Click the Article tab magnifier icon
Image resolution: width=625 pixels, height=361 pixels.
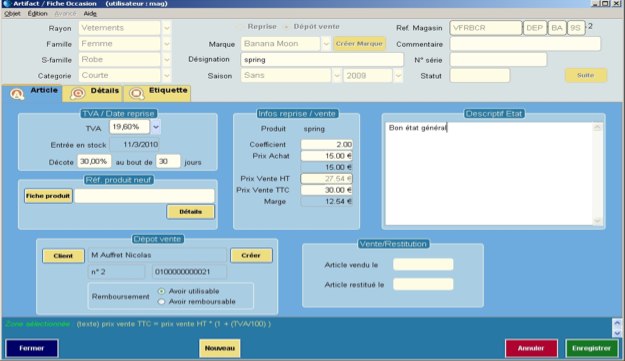pyautogui.click(x=17, y=94)
